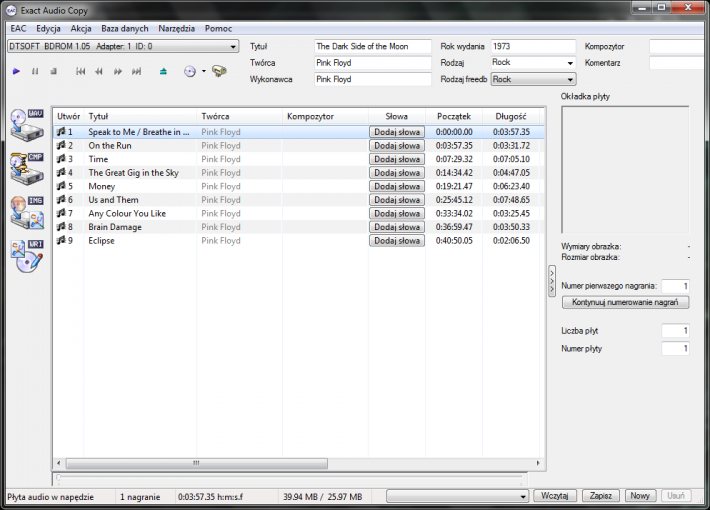Click Dodaj słowa for Eclipse

point(397,241)
